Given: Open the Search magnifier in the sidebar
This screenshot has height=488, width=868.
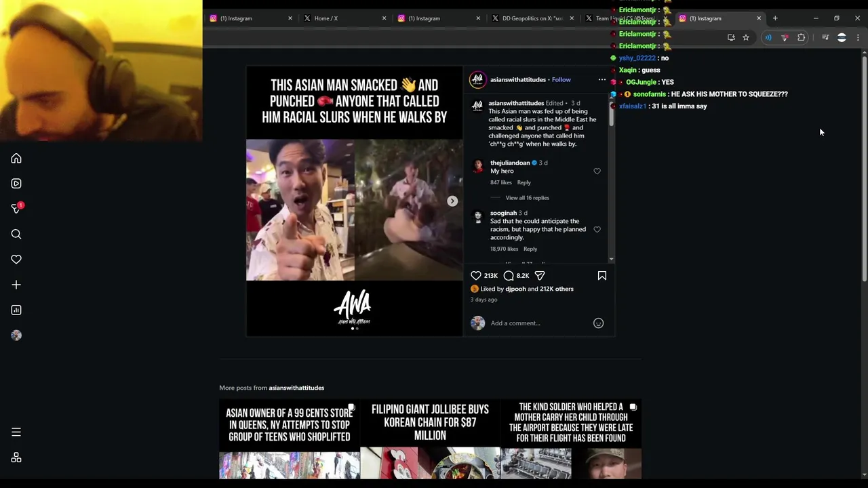Looking at the screenshot, I should [x=16, y=235].
